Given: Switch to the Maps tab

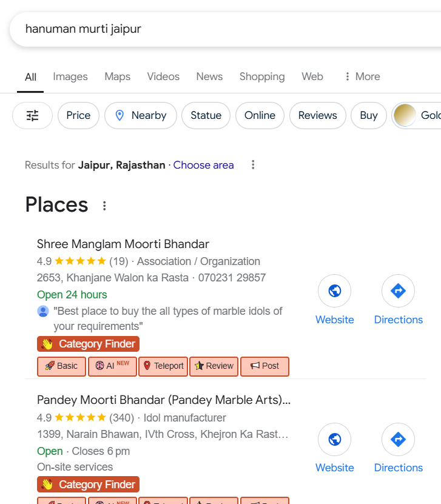Looking at the screenshot, I should coord(117,76).
